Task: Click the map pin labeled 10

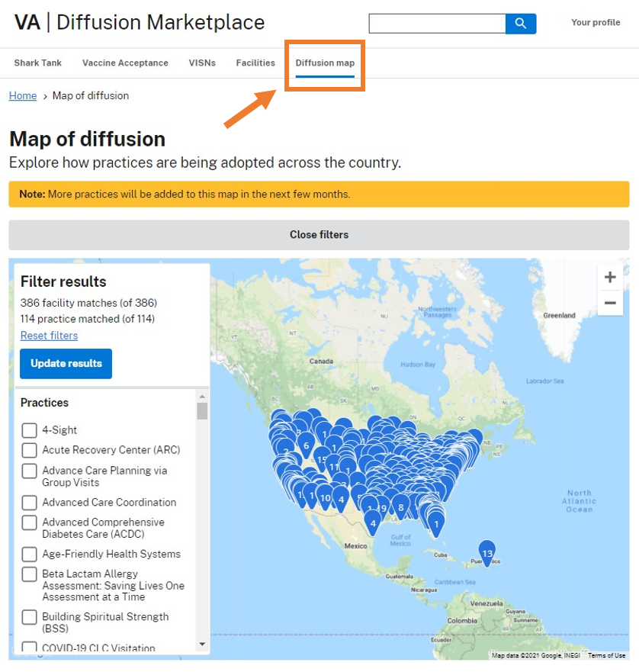Action: 326,497
